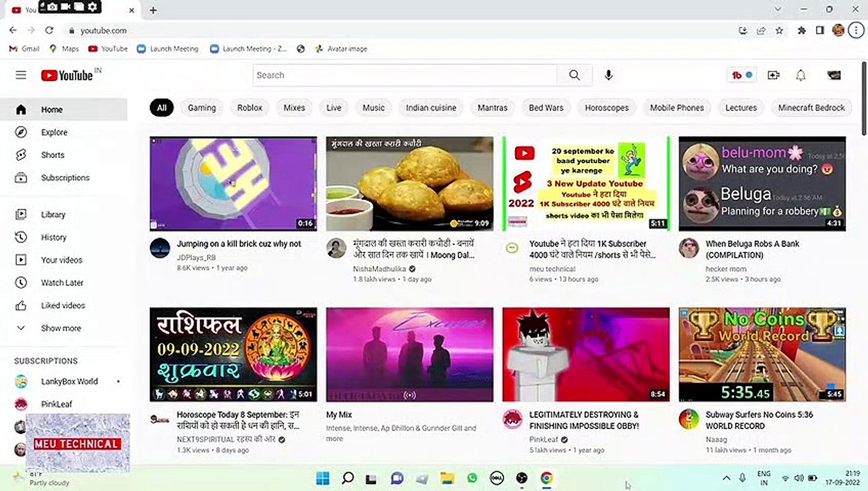Share this page icon in address bar
The height and width of the screenshot is (491, 868).
761,30
